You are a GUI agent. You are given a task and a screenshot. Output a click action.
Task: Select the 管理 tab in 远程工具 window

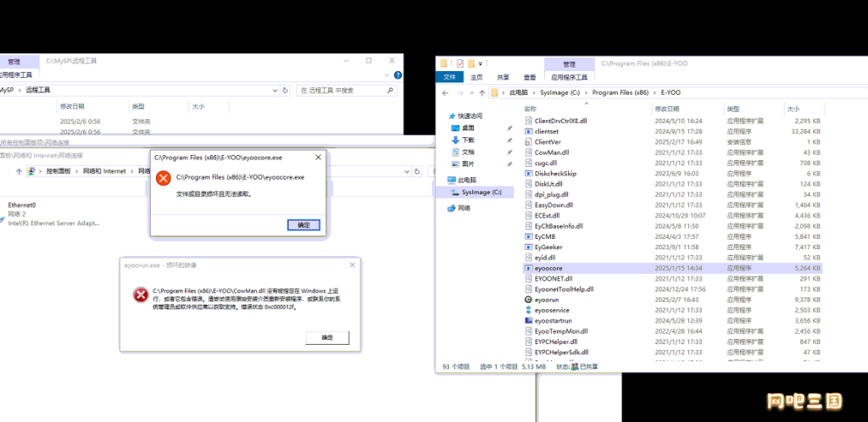coord(14,61)
